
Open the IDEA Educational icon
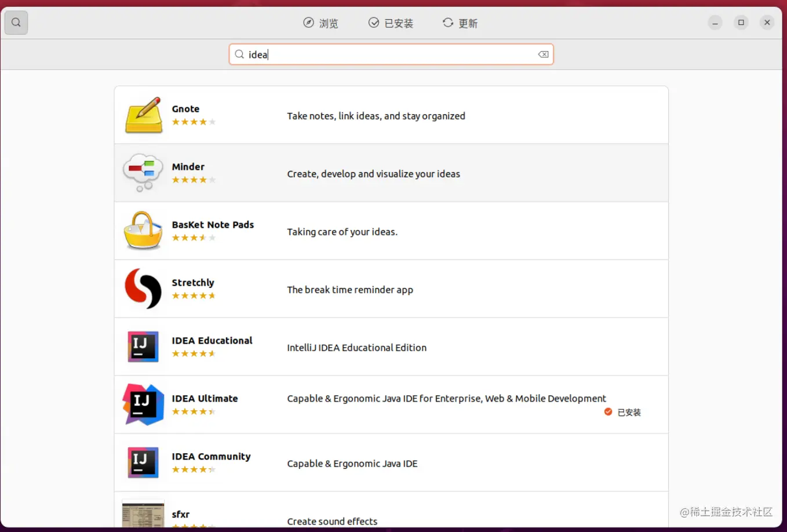click(143, 347)
